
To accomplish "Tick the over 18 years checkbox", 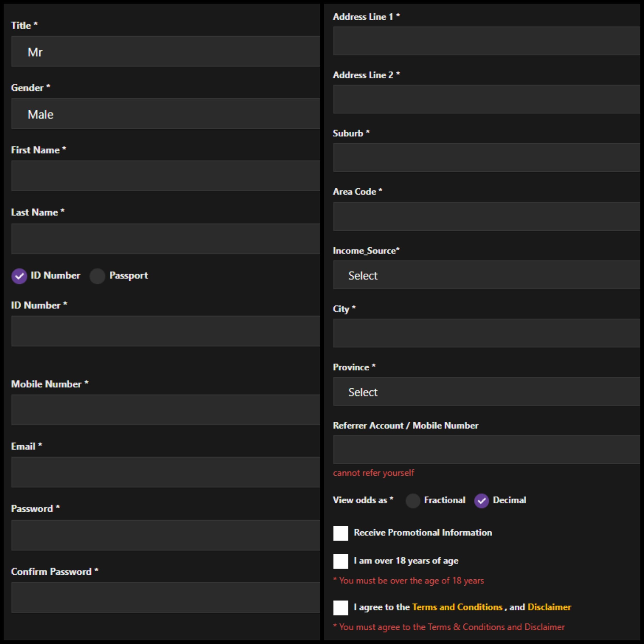I will click(x=340, y=561).
